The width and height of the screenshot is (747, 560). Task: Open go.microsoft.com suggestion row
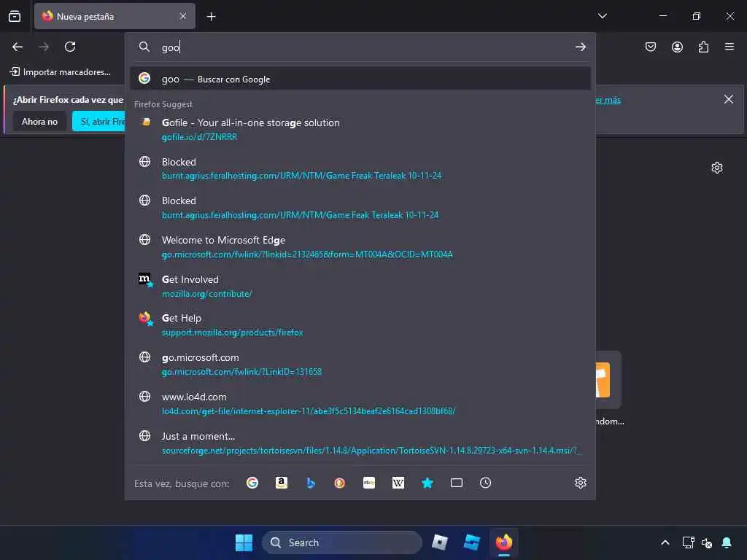coord(360,365)
